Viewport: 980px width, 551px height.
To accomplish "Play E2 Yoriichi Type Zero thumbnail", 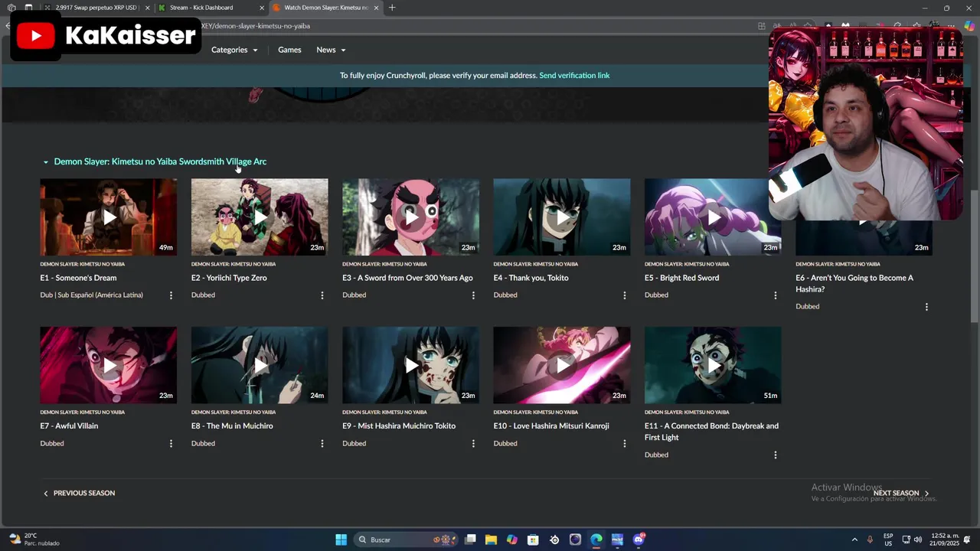I will [x=260, y=217].
